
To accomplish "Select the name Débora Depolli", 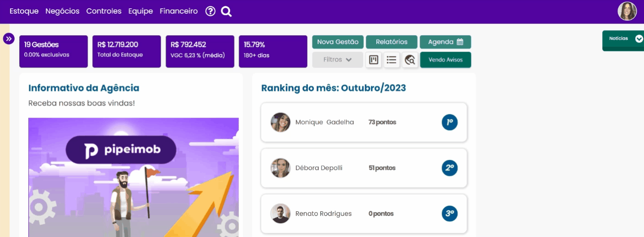I will click(x=319, y=168).
